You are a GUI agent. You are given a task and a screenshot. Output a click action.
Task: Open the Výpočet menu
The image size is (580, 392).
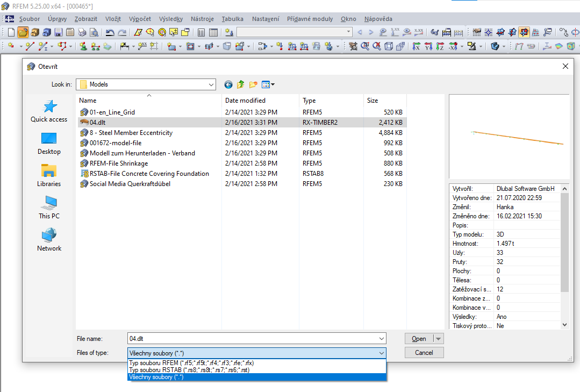point(140,19)
